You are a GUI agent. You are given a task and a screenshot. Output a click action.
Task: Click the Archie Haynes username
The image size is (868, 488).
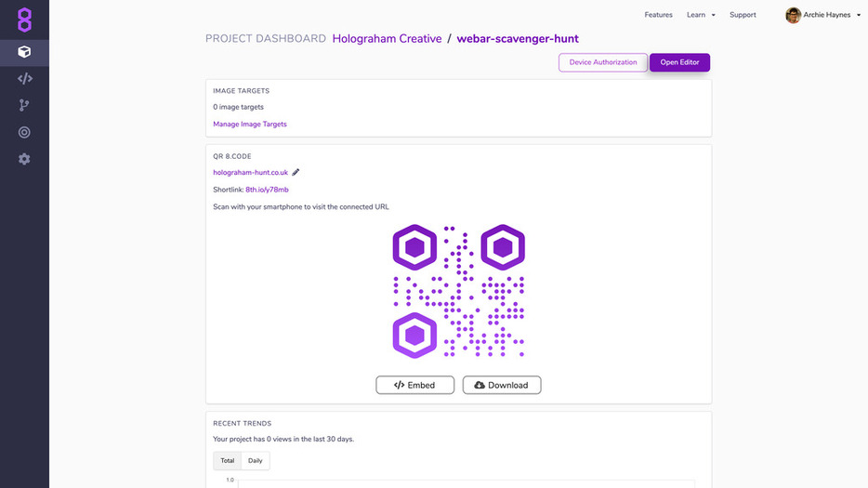(826, 15)
